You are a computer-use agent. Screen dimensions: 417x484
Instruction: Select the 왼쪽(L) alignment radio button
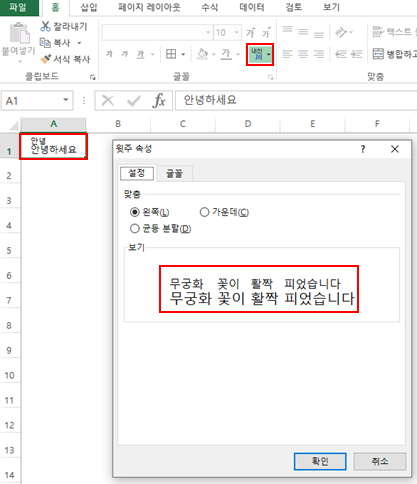[x=135, y=212]
